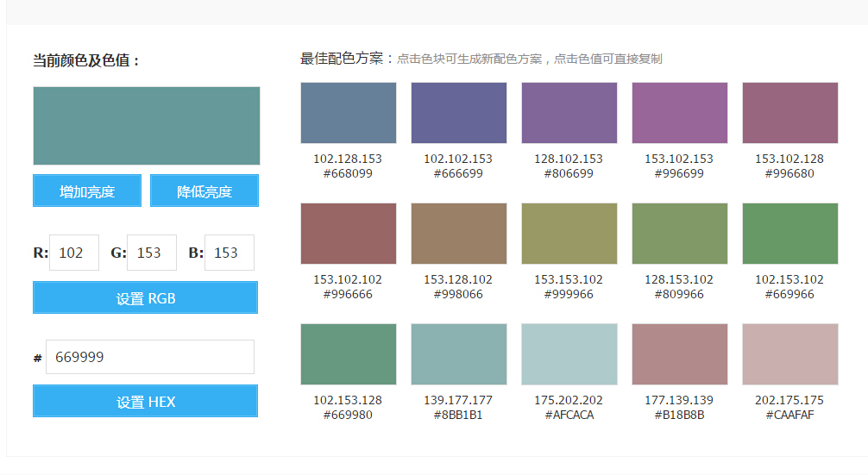Click the hex input containing 669999

pyautogui.click(x=150, y=357)
